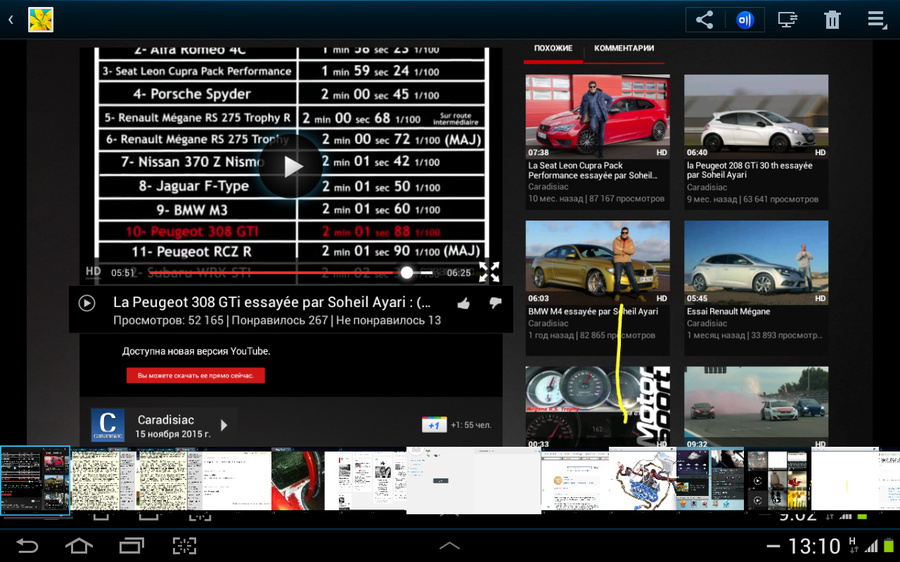900x562 pixels.
Task: Click the 'Доступна новая версия YouTube.' notice
Action: pos(196,351)
